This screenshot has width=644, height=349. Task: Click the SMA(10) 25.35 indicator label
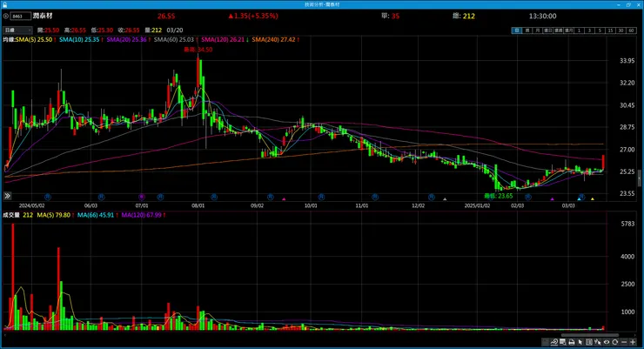(79, 40)
